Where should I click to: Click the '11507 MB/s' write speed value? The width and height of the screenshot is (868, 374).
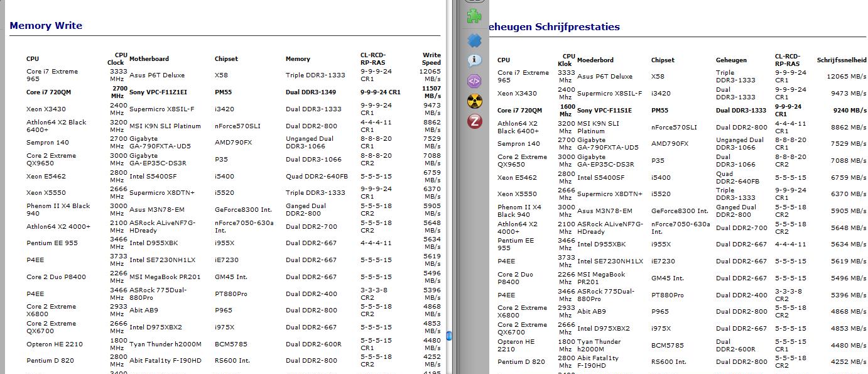click(x=431, y=92)
